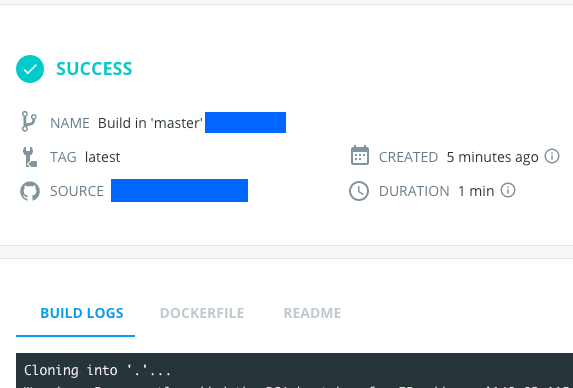Click the clock icon beside DURATION
Viewport: 573px width, 388px height.
(359, 191)
